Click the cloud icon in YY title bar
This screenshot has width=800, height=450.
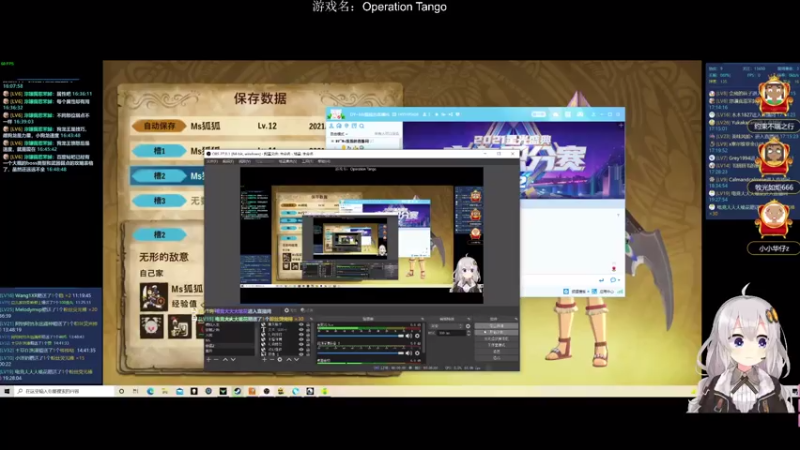tap(556, 114)
